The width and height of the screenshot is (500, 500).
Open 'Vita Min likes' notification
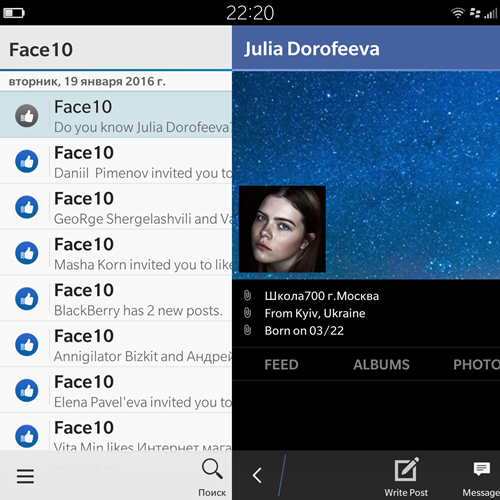(116, 432)
